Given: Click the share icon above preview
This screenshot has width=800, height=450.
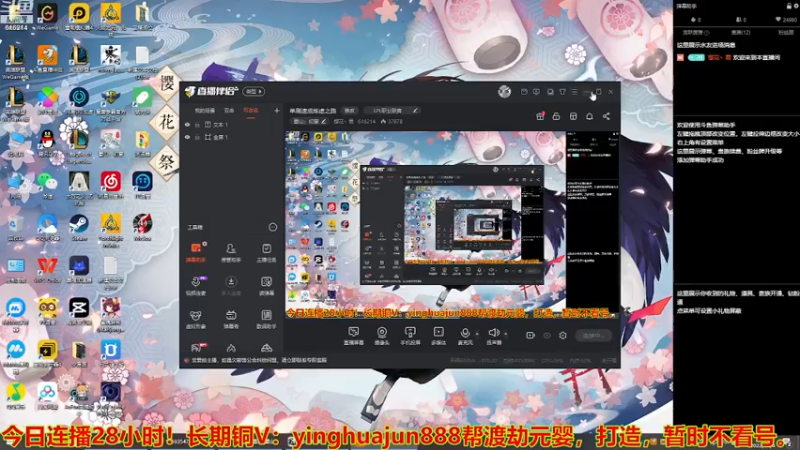Looking at the screenshot, I should [x=606, y=116].
